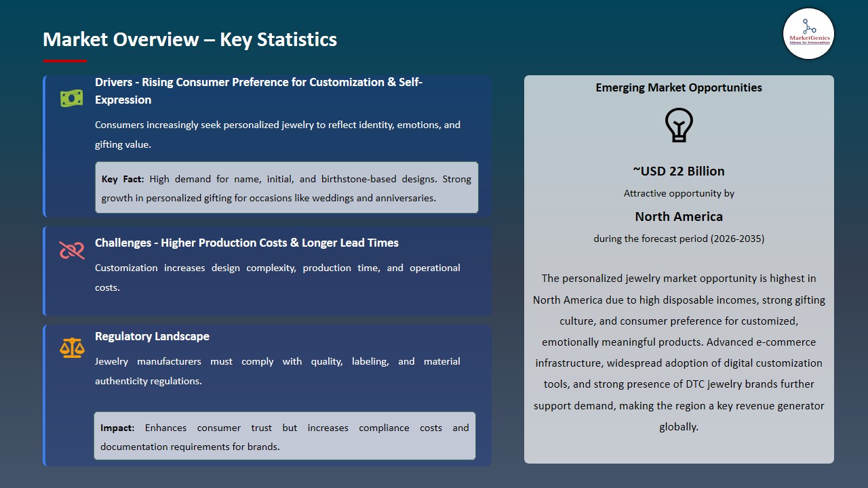
Task: Select the Impact note under Regulatory Landscape
Action: (x=285, y=436)
